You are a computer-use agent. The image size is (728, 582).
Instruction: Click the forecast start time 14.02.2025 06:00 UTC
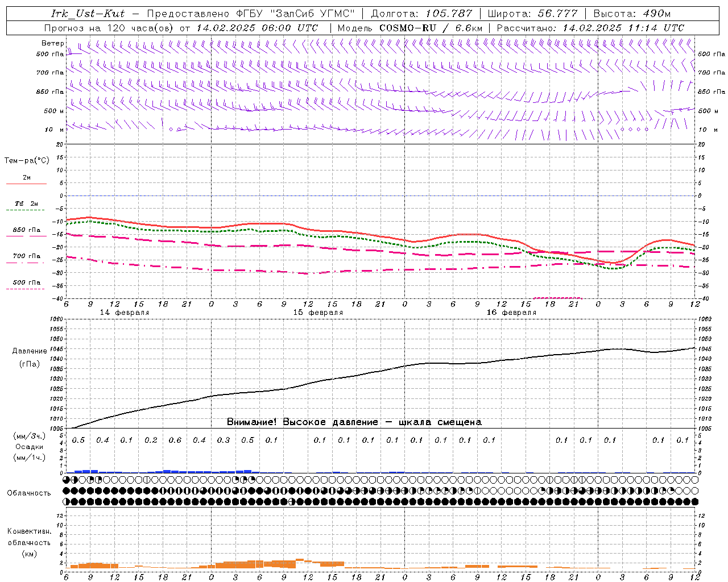[x=257, y=28]
